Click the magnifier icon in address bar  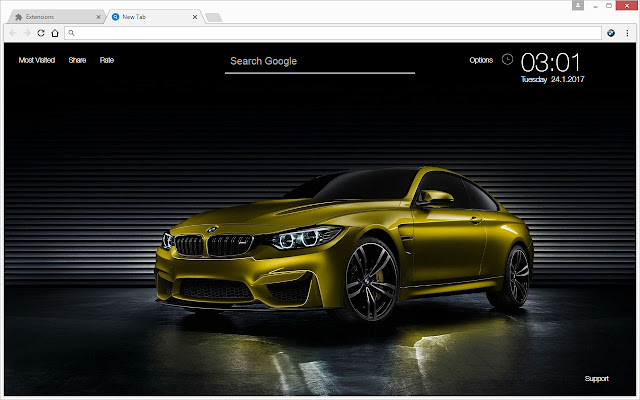[71, 33]
